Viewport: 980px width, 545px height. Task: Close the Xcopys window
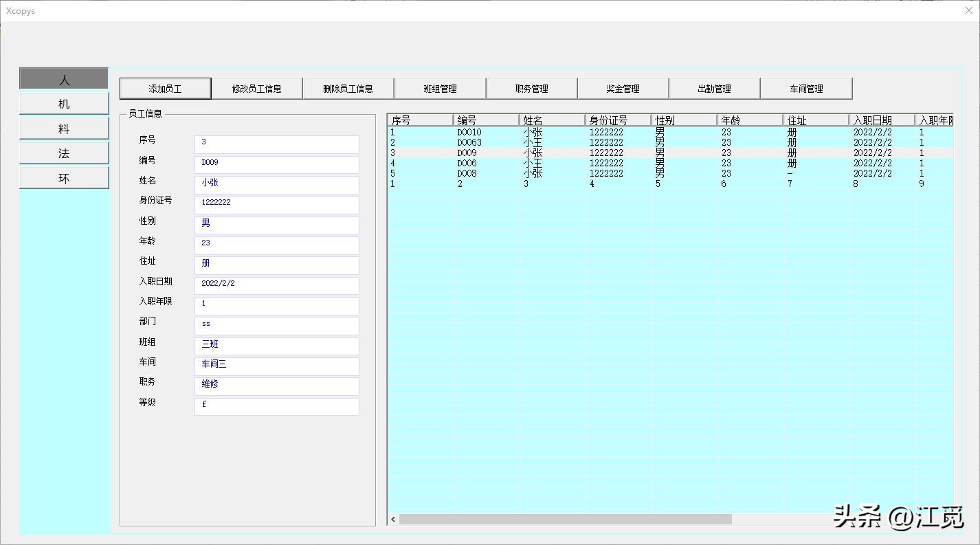click(x=968, y=10)
